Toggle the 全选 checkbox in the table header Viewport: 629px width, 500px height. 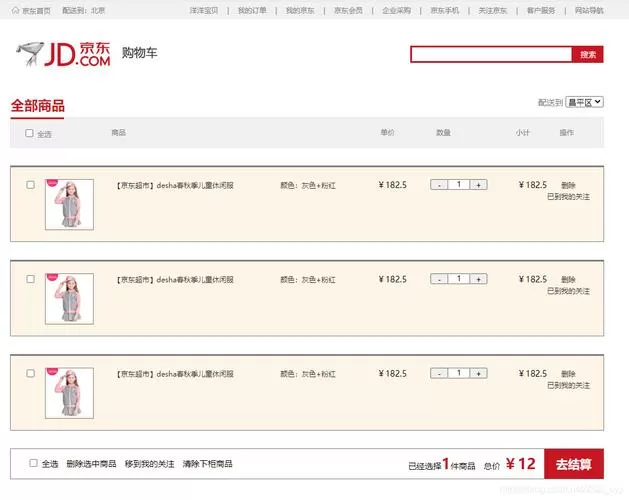pos(29,133)
